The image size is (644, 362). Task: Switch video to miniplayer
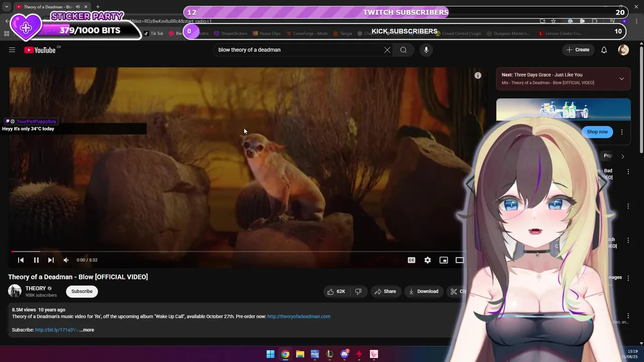(x=444, y=260)
